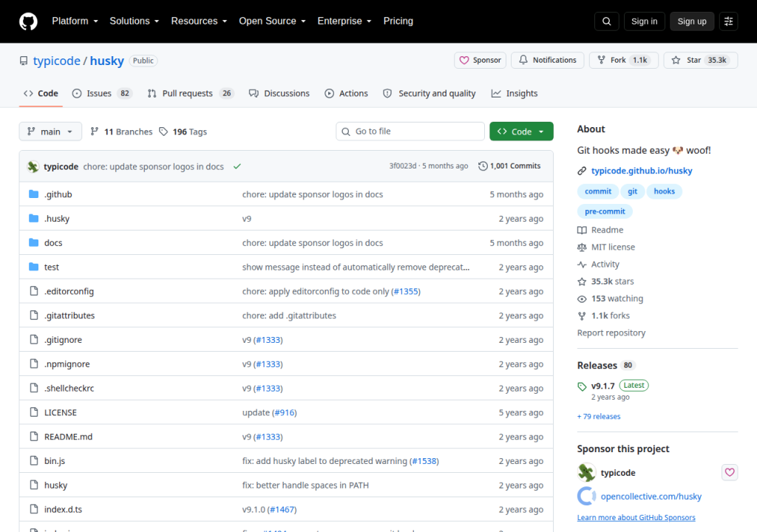Open the header settings sliders icon
This screenshot has width=757, height=532.
point(728,21)
